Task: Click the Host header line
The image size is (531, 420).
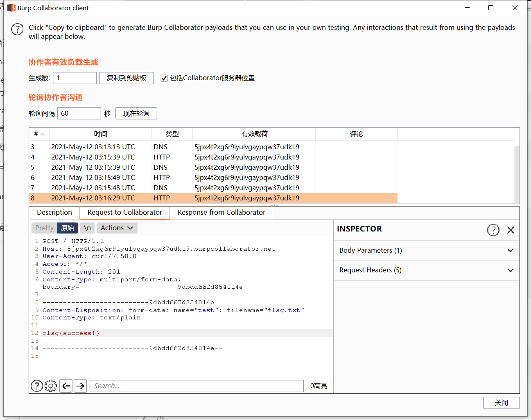Action: tap(159, 249)
